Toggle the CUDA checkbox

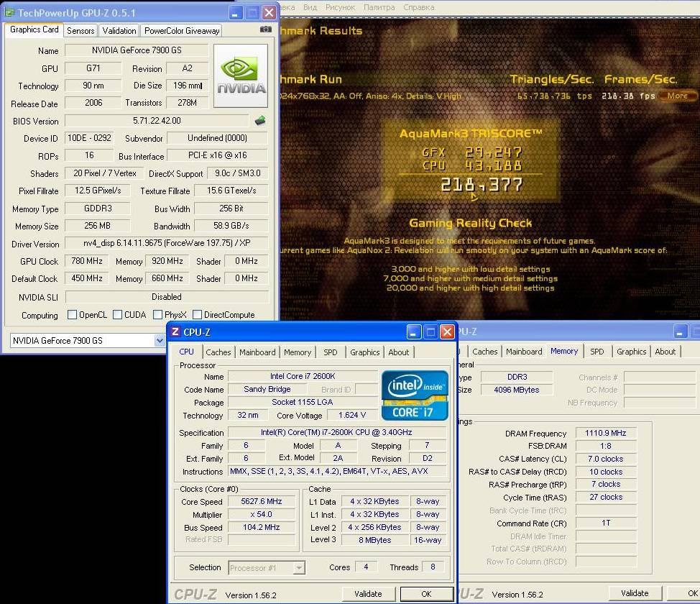coord(117,314)
